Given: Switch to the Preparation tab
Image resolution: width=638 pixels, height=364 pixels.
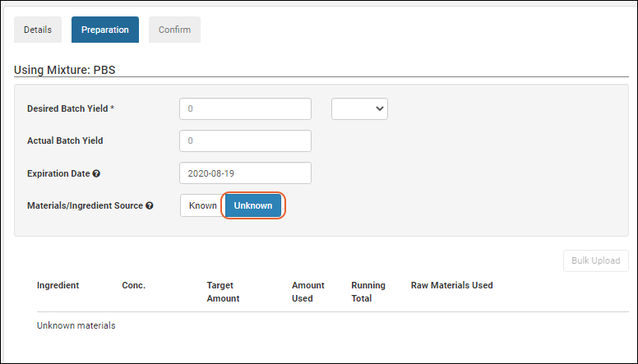Looking at the screenshot, I should pos(104,30).
